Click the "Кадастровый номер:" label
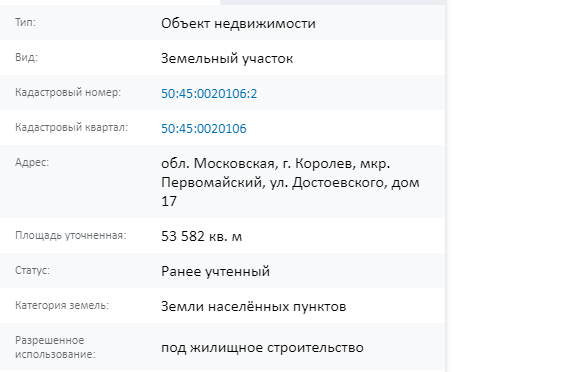Screen dimensions: 575x372 coord(68,92)
